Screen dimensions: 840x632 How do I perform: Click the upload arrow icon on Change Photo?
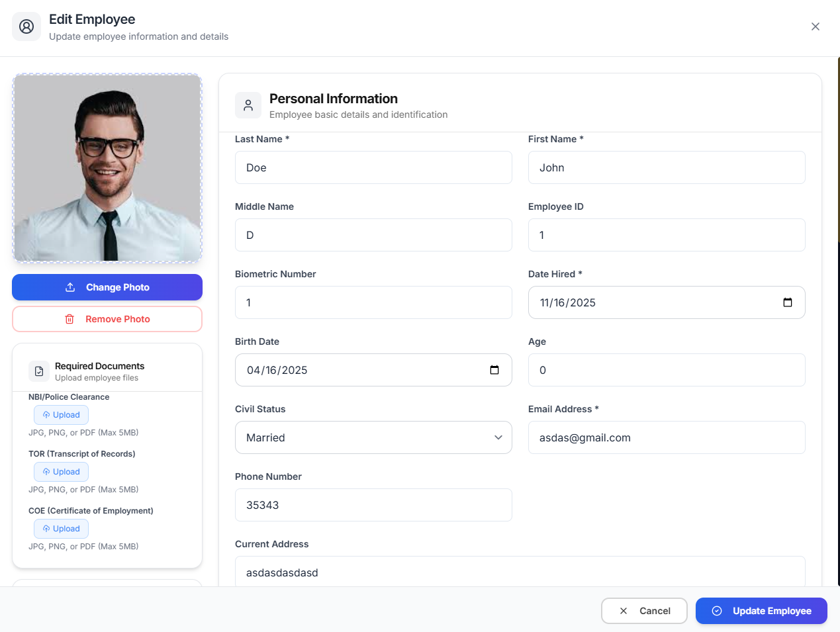(70, 287)
